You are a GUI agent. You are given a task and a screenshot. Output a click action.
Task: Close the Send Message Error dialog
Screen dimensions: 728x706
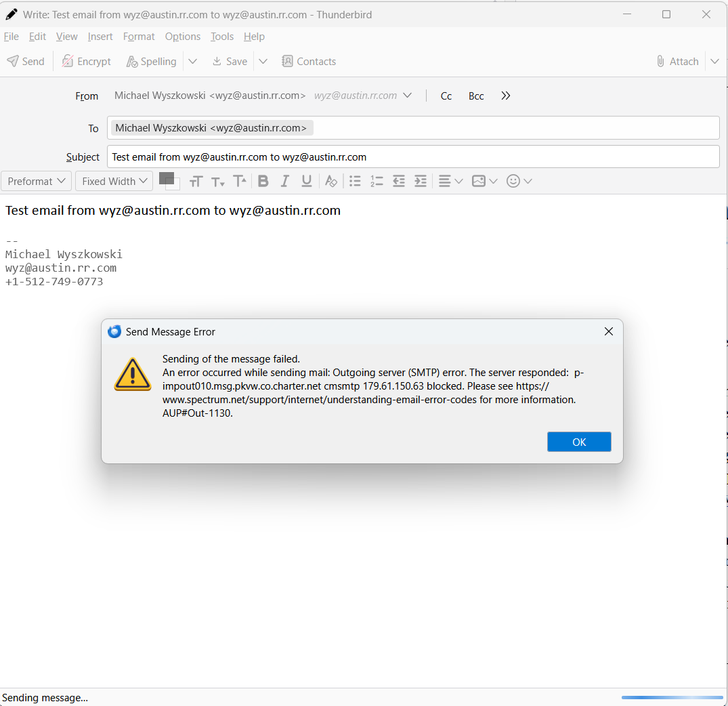point(609,331)
